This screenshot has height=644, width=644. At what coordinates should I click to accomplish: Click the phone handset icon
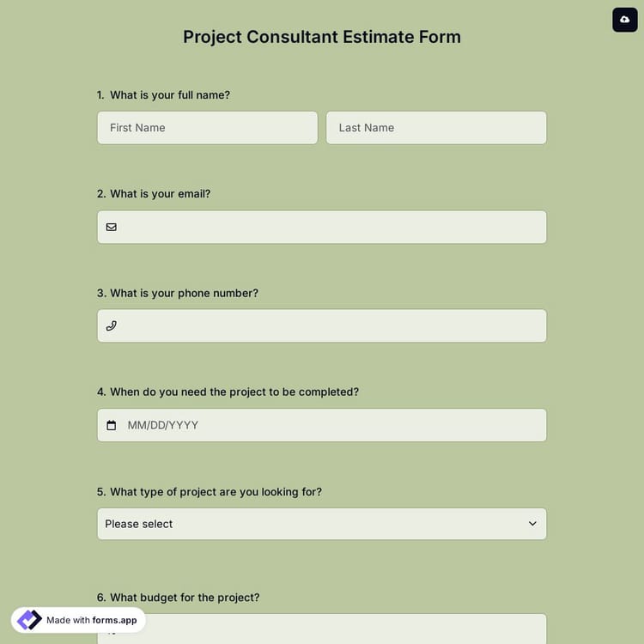coord(111,326)
